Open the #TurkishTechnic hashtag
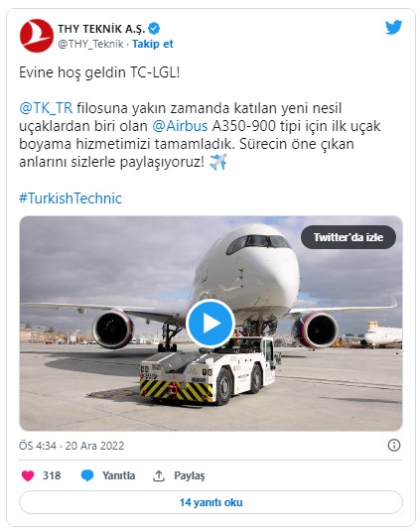The width and height of the screenshot is (420, 531). [x=70, y=199]
